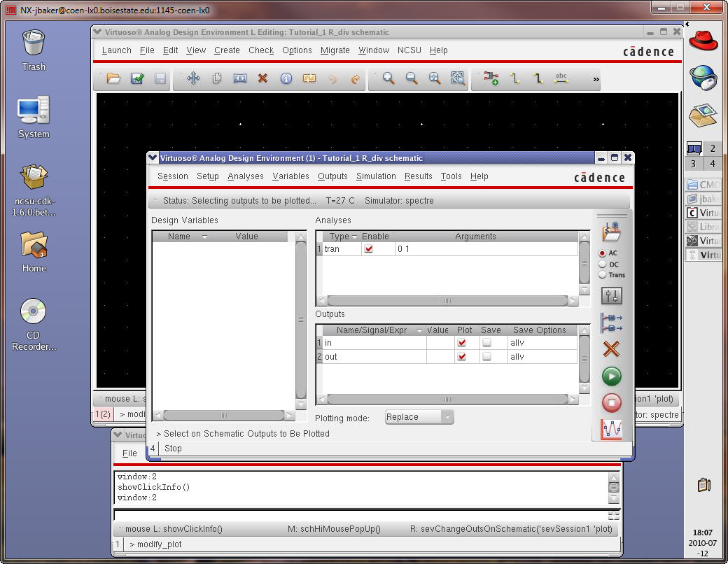Screen dimensions: 728x564
Task: Select the DC radio button
Action: (603, 264)
